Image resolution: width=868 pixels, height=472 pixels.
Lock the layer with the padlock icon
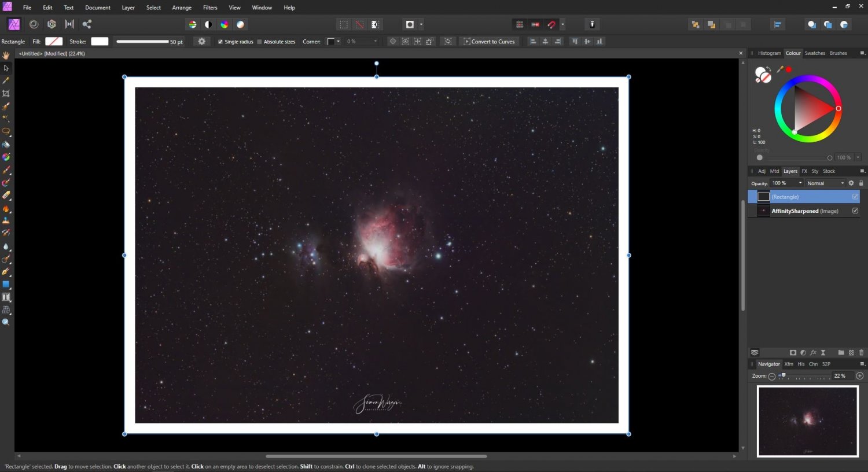(x=861, y=183)
